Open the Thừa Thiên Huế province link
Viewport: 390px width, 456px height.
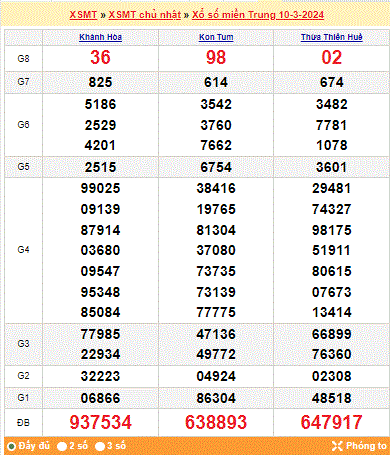point(332,37)
